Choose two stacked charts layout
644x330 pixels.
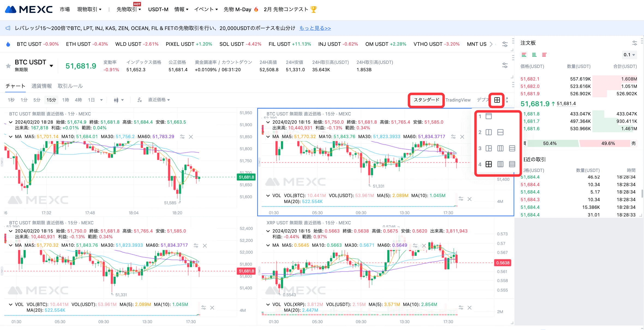click(x=500, y=132)
